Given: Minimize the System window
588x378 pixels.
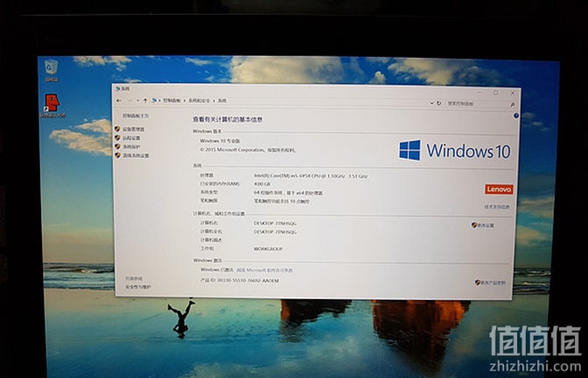Looking at the screenshot, I should coord(479,92).
